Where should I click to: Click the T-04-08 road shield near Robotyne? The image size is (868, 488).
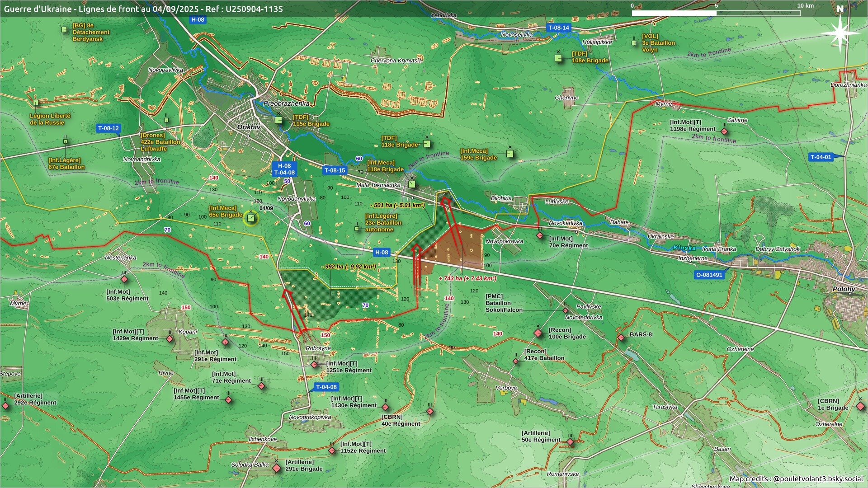pos(326,387)
